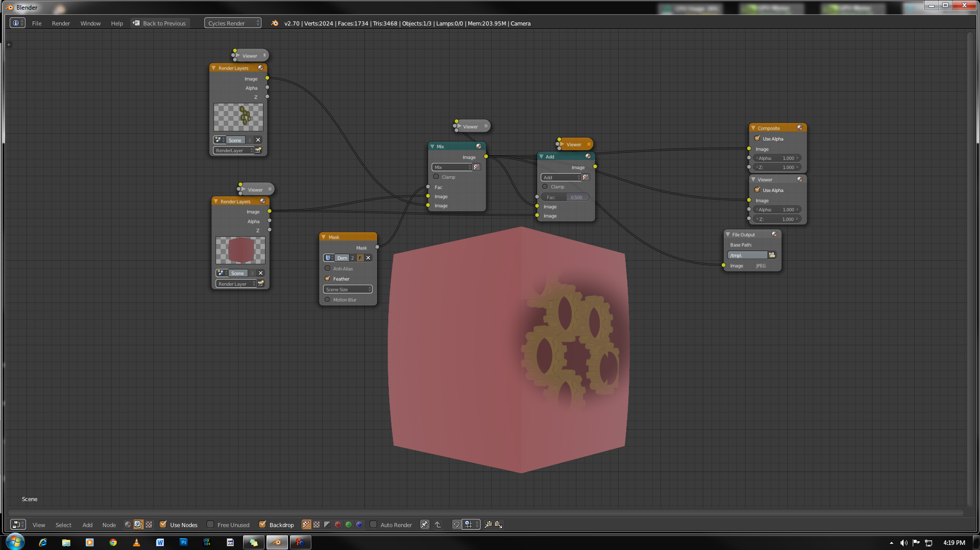Viewport: 980px width, 550px height.
Task: Open the Cycles Render engine selector
Action: pyautogui.click(x=233, y=23)
